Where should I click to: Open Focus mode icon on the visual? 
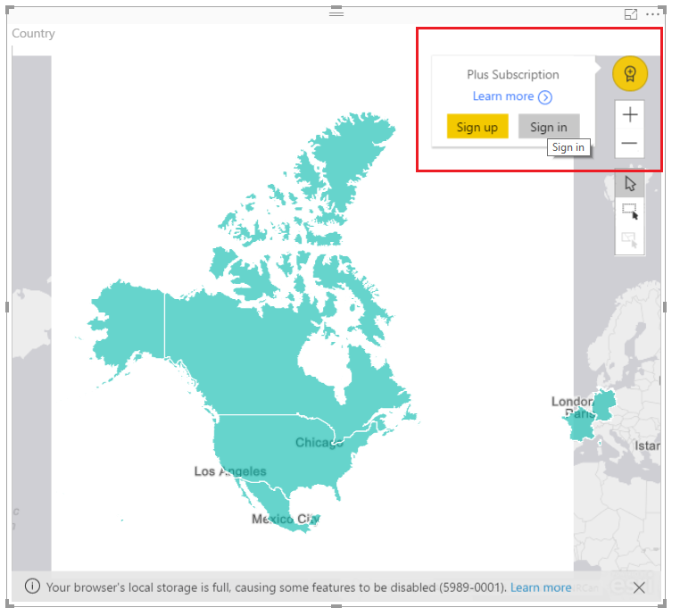pos(631,14)
